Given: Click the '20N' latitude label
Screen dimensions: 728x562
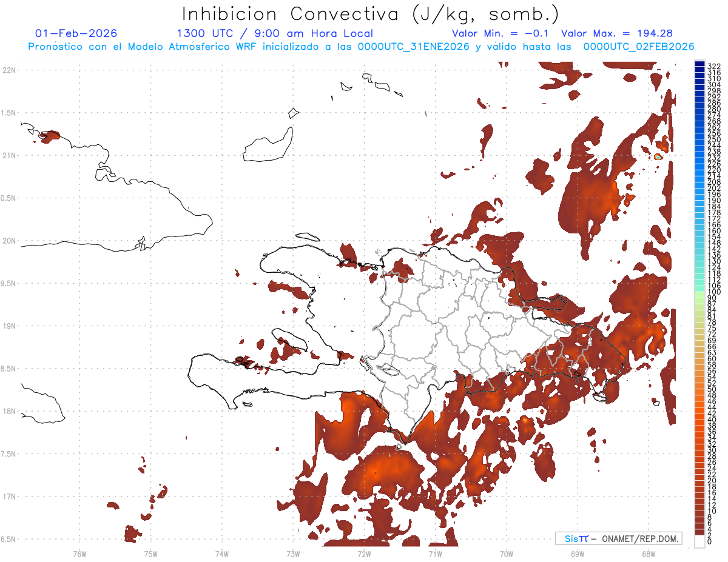Looking at the screenshot, I should (x=8, y=241).
